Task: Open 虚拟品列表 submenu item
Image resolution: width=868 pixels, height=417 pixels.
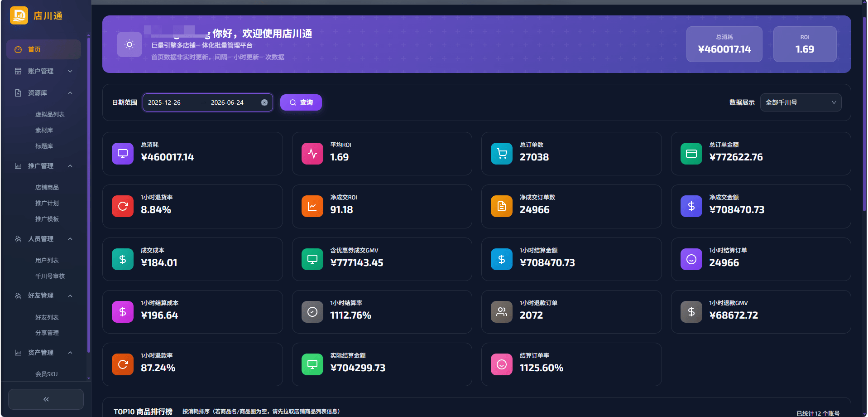Action: click(x=50, y=114)
